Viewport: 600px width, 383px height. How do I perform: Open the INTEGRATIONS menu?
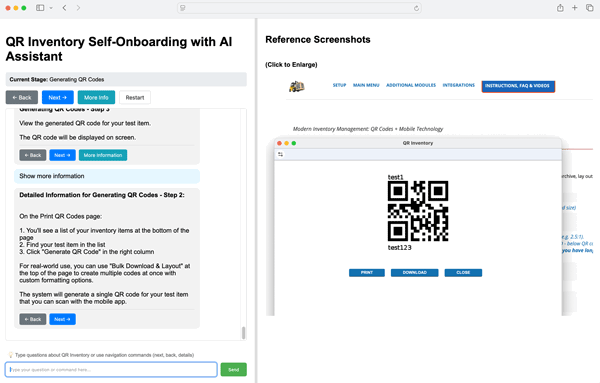coord(458,85)
